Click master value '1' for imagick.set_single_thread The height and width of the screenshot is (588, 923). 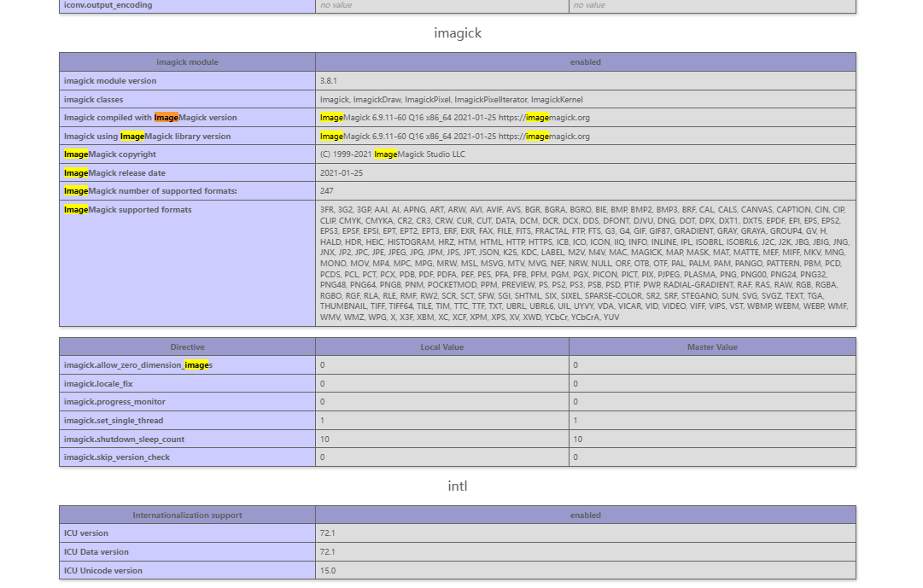575,420
